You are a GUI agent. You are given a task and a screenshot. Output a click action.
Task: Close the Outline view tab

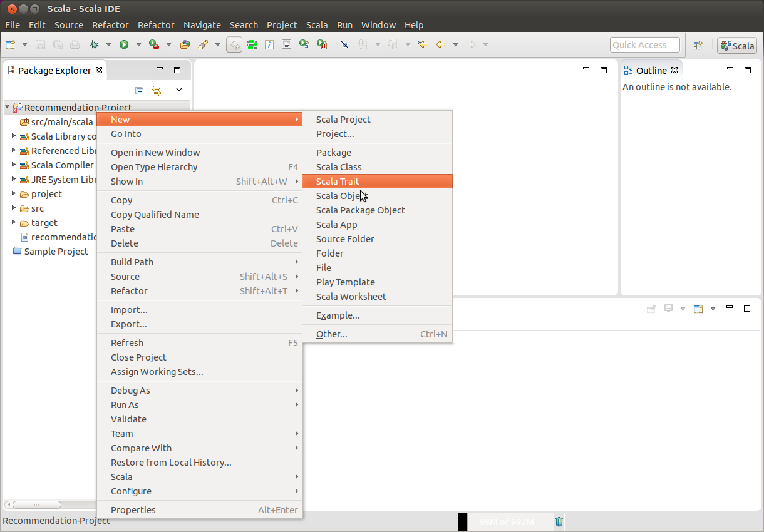[674, 70]
